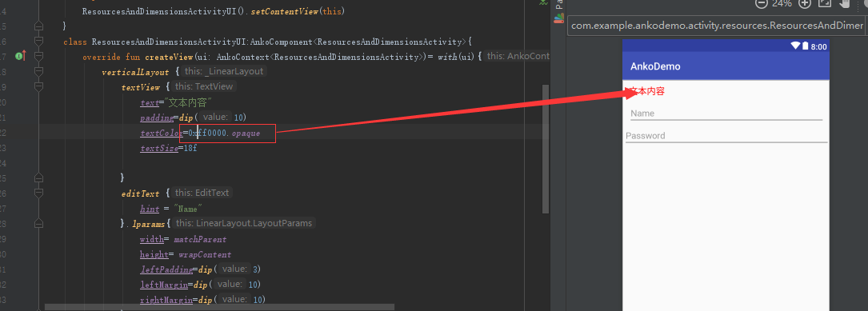Collapse the class ResourcesAndDimensionsActivityUI fold marker

[38, 41]
